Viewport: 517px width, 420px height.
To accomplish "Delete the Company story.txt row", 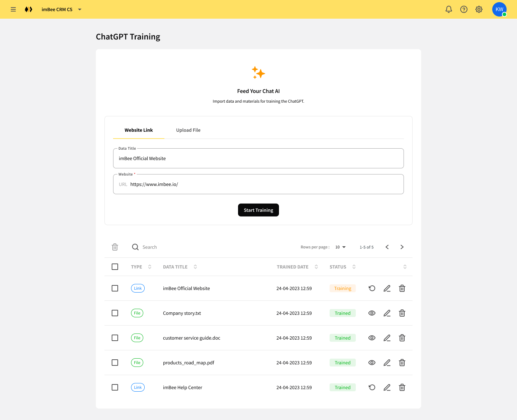I will (402, 313).
